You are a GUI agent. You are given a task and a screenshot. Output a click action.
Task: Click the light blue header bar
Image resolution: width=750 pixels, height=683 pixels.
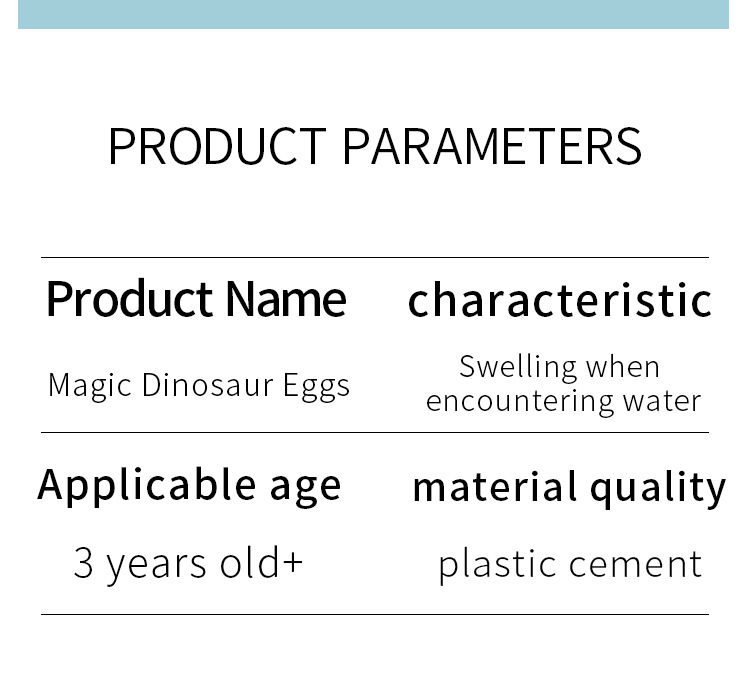(x=374, y=14)
